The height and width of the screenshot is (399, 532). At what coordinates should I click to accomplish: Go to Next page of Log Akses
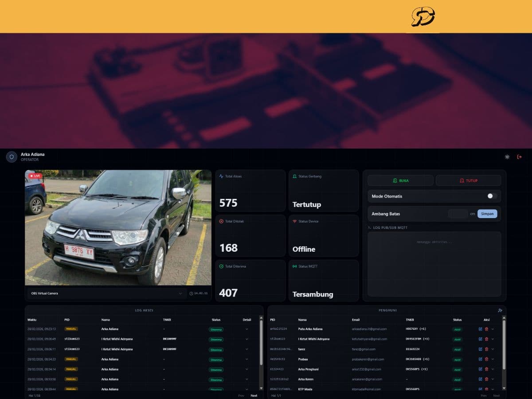coord(254,395)
